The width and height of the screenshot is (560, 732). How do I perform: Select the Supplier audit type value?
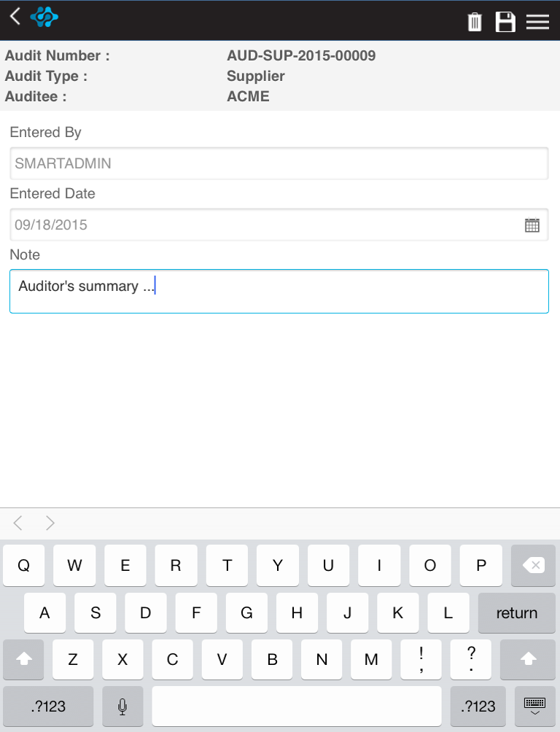(255, 76)
